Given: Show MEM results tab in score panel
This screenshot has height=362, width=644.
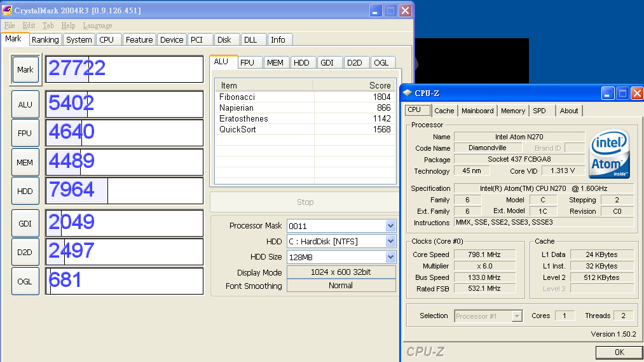Looking at the screenshot, I should pyautogui.click(x=275, y=62).
